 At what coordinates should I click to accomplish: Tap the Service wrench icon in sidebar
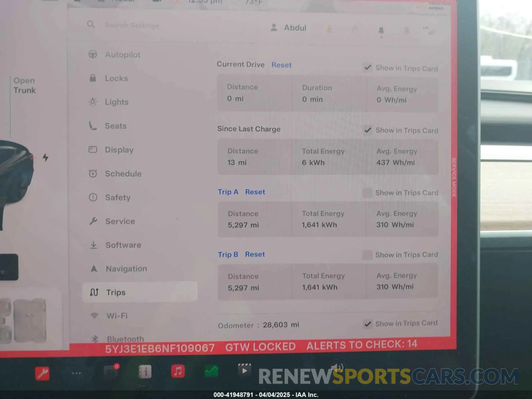click(x=93, y=221)
